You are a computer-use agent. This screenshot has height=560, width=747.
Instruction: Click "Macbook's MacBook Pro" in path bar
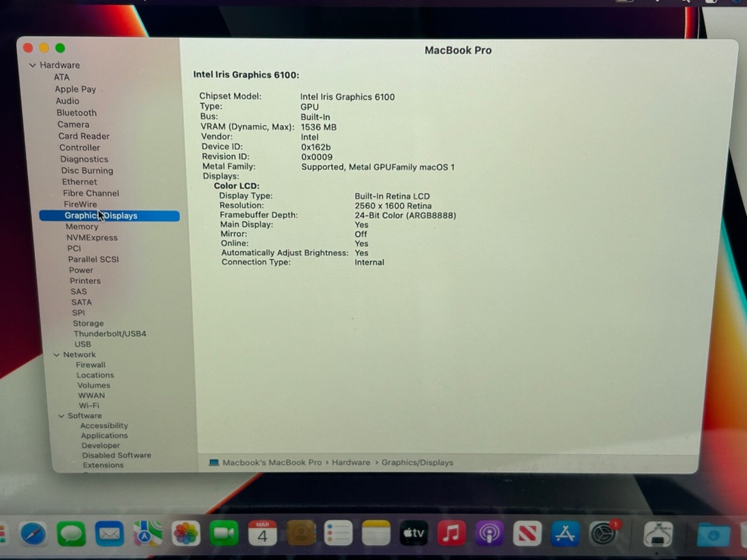272,463
